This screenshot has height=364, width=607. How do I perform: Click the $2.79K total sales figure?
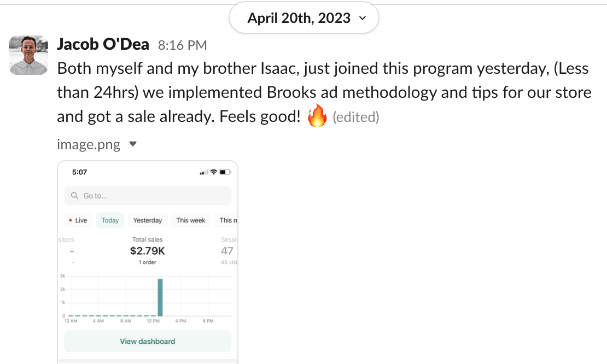pyautogui.click(x=148, y=251)
